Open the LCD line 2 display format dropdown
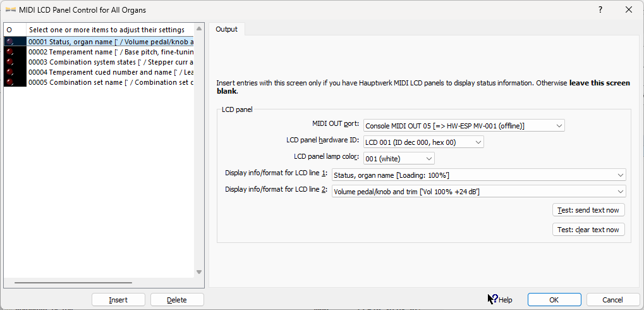644x310 pixels. coord(478,191)
